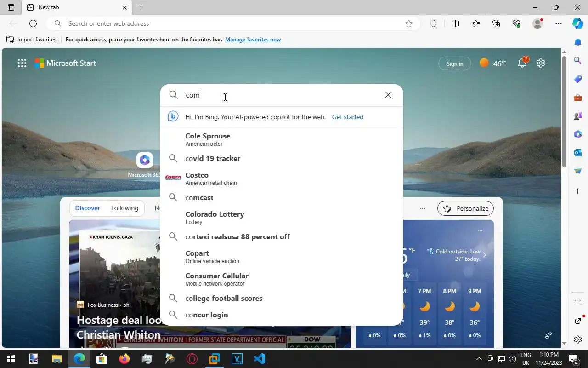The width and height of the screenshot is (588, 368).
Task: Open File Explorer from taskbar
Action: 56,359
